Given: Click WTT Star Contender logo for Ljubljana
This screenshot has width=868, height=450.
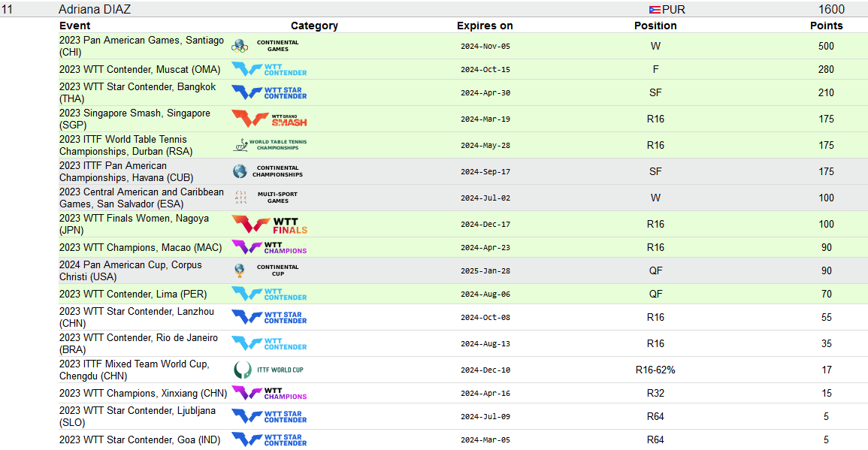Looking at the screenshot, I should [x=269, y=416].
